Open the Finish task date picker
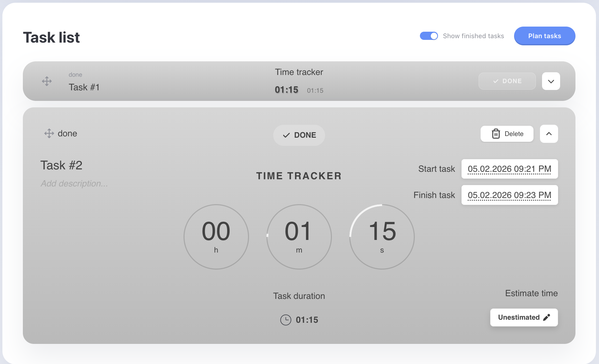This screenshot has width=599, height=364. tap(509, 195)
